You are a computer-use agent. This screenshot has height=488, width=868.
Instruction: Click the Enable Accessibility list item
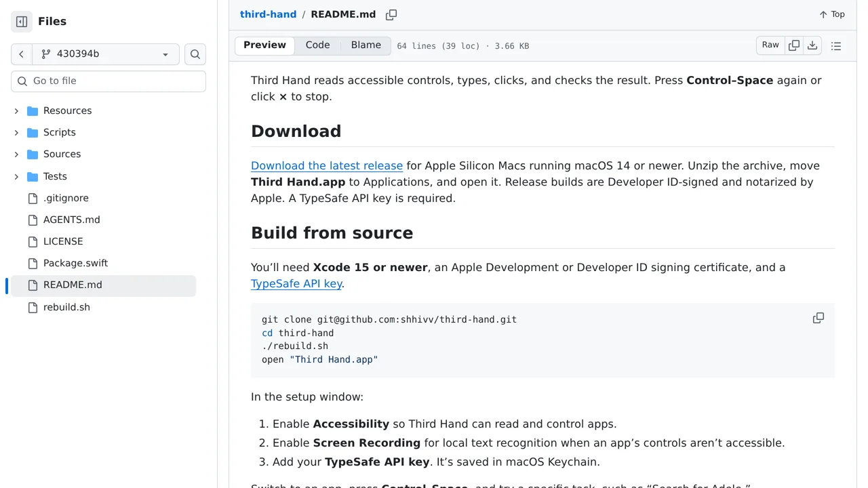pyautogui.click(x=444, y=424)
